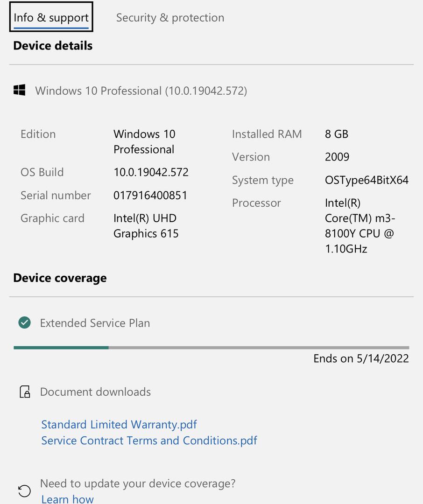This screenshot has height=504, width=423.
Task: Click the Windows logo icon
Action: coord(19,91)
